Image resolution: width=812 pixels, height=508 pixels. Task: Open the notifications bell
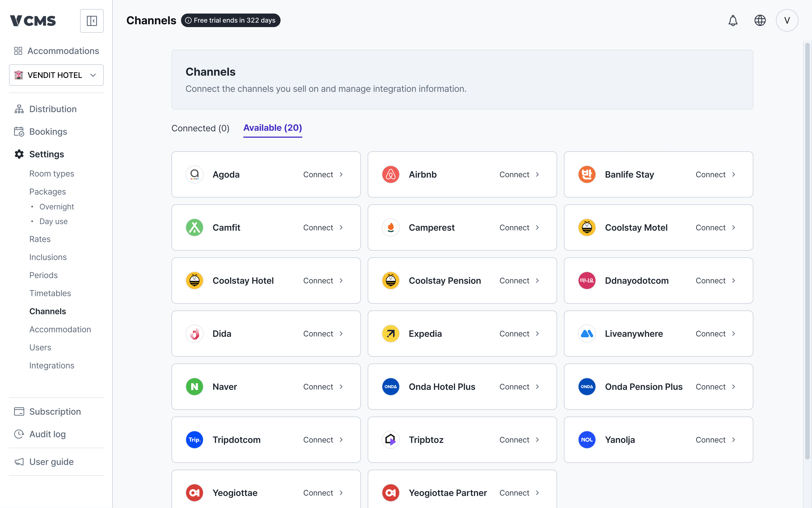[733, 21]
